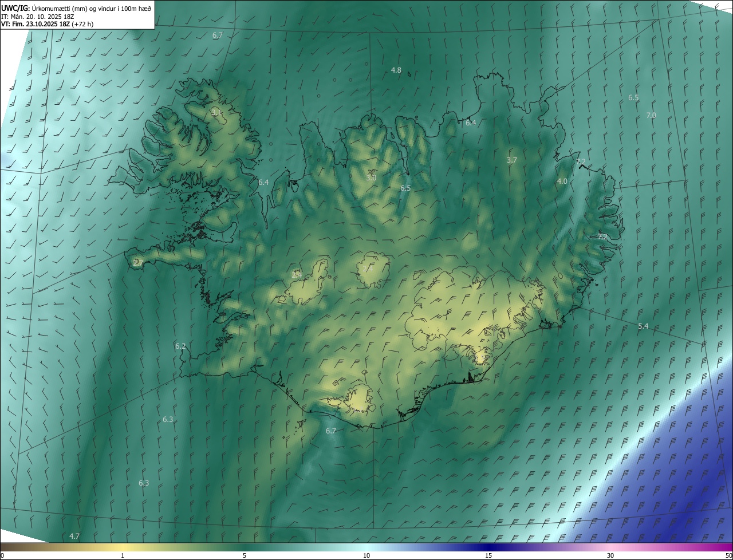Select the 'IT: Mán. 20. 10. 2025 18Z' line
Image resolution: width=733 pixels, height=560 pixels.
pos(37,17)
